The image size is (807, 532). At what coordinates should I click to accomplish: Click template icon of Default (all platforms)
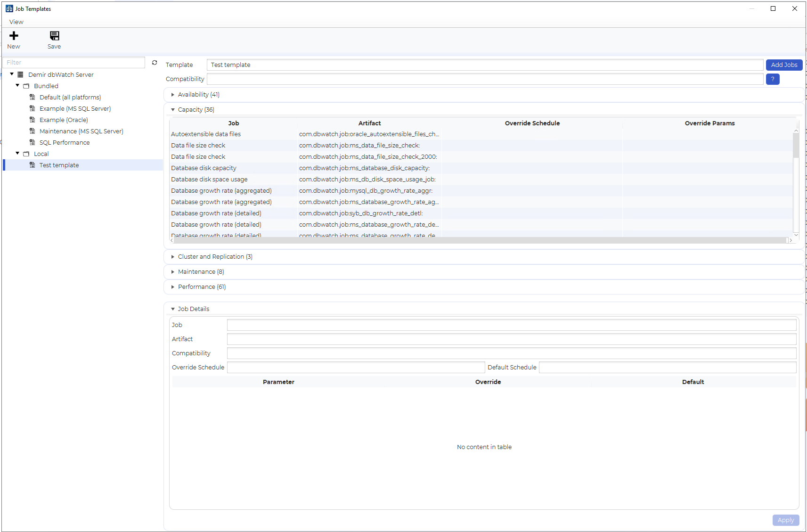pos(33,97)
